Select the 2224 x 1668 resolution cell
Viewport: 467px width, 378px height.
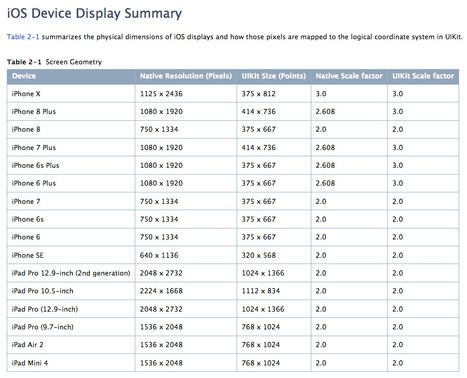coord(186,291)
